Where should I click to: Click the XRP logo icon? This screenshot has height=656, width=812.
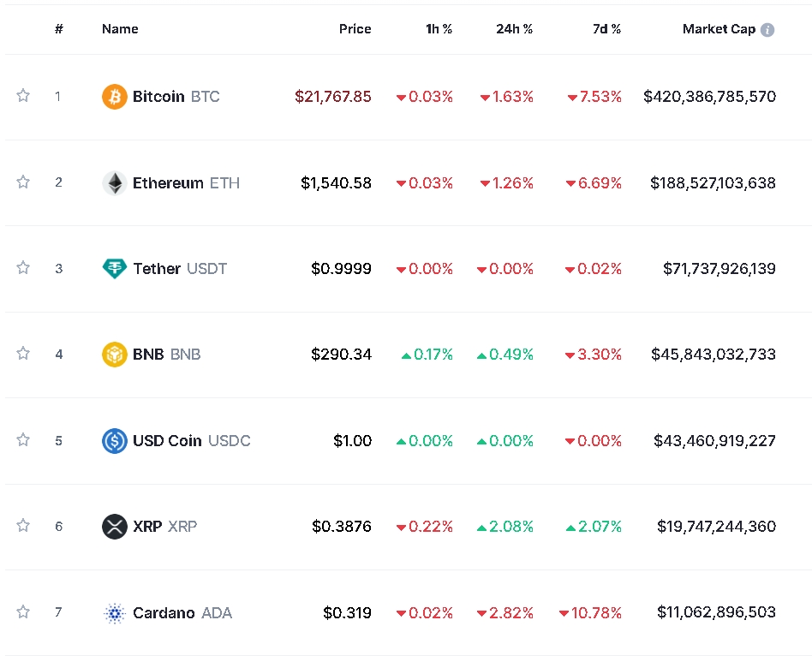point(114,526)
